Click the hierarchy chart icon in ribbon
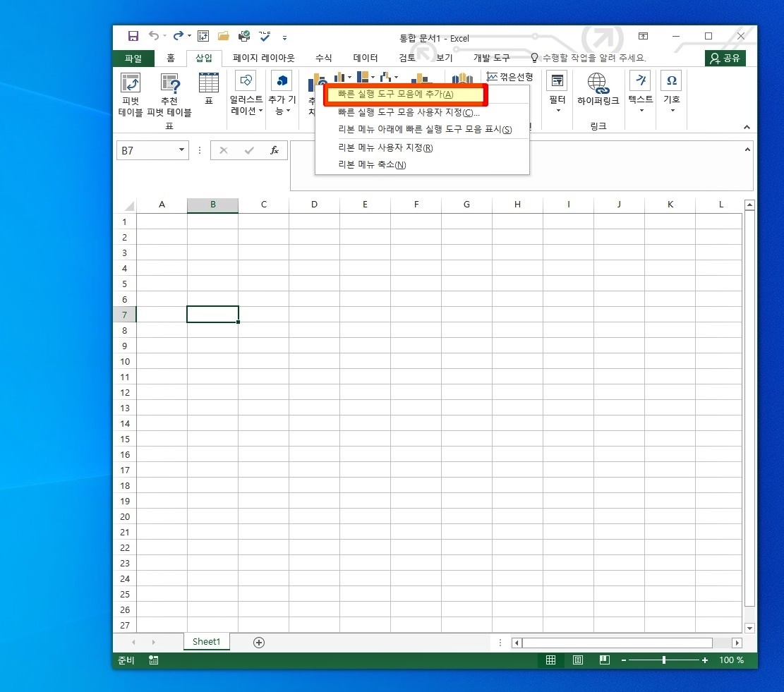The height and width of the screenshot is (692, 784). 363,77
